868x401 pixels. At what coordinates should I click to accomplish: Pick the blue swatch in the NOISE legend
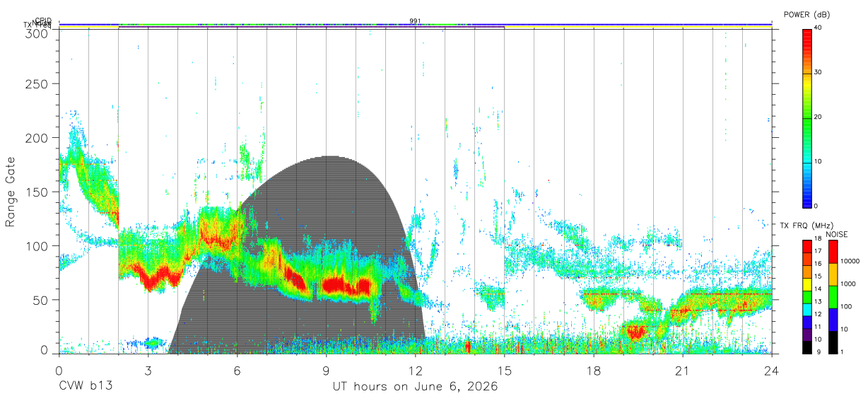coord(833,319)
